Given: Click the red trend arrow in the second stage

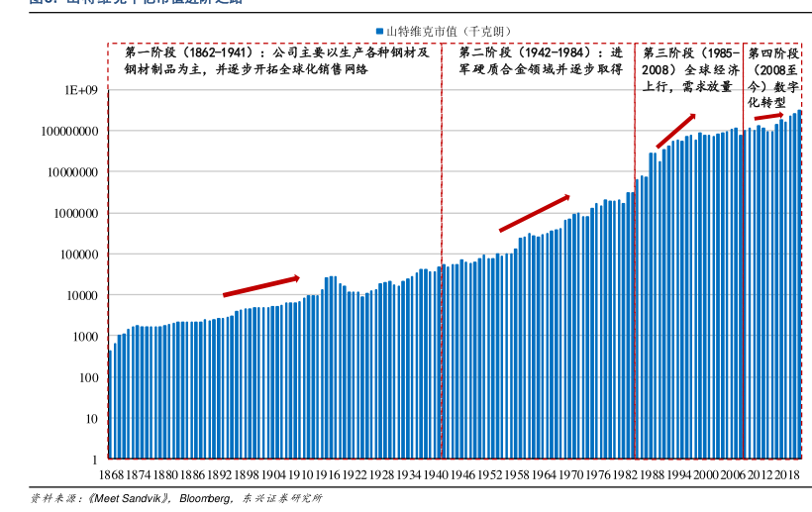Looking at the screenshot, I should click(534, 213).
